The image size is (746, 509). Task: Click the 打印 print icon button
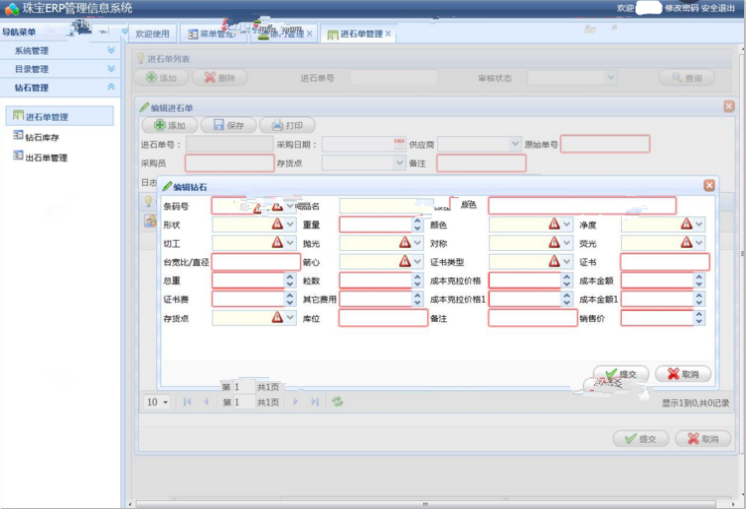pyautogui.click(x=287, y=126)
